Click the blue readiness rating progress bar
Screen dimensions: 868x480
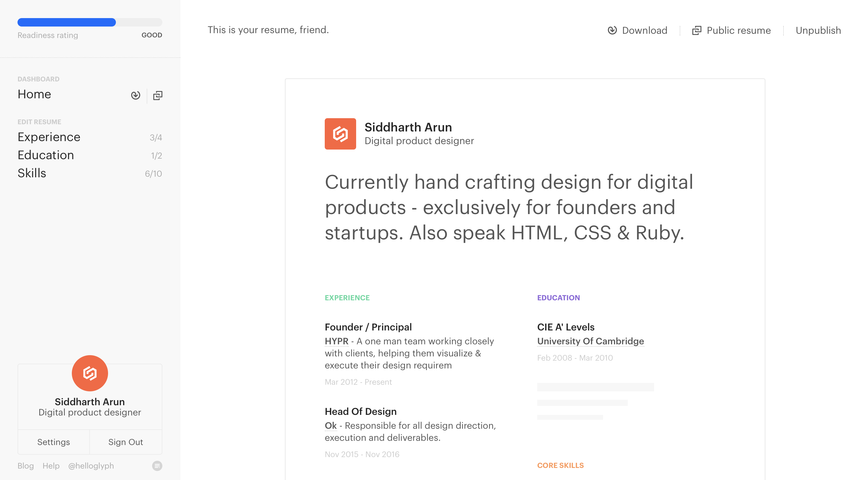coord(67,22)
